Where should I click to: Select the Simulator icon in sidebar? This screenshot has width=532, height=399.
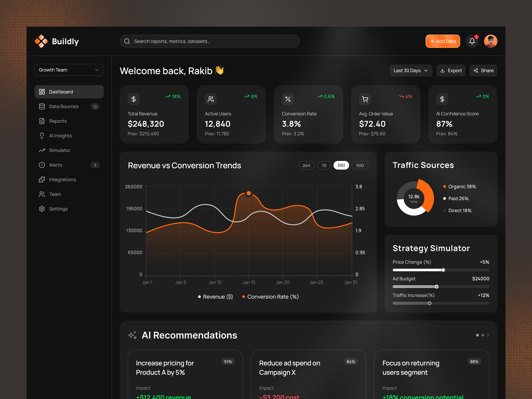[x=42, y=150]
